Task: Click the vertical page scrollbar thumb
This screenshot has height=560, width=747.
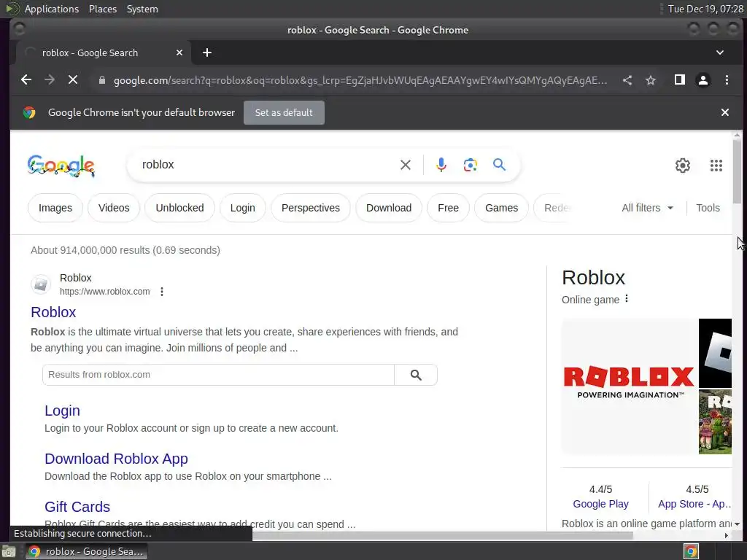Action: 737,171
